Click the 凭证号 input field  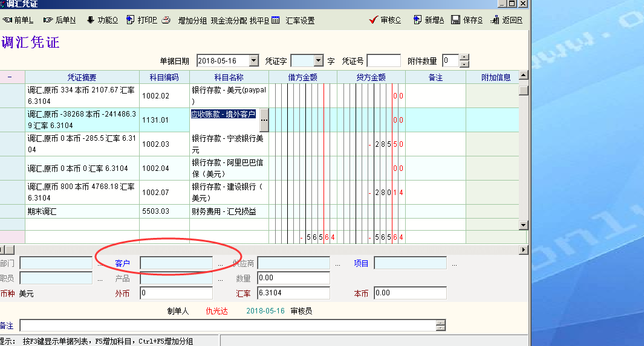[383, 61]
